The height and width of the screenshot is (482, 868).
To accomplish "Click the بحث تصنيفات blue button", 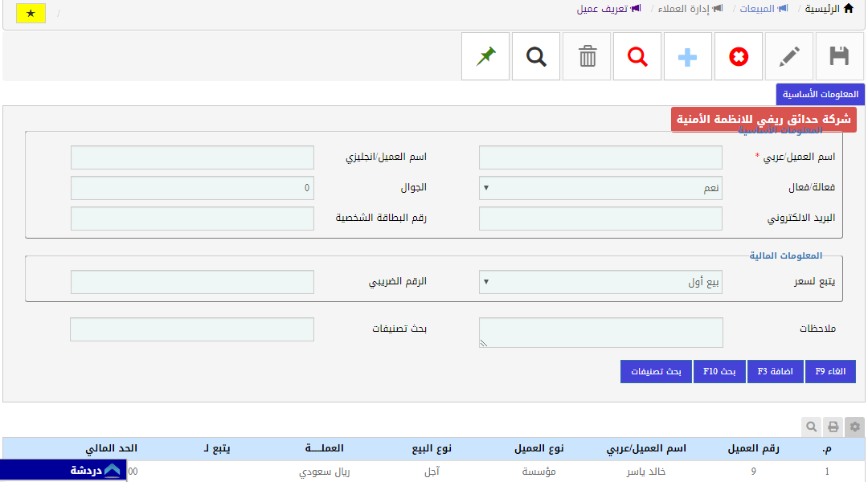I will 656,371.
